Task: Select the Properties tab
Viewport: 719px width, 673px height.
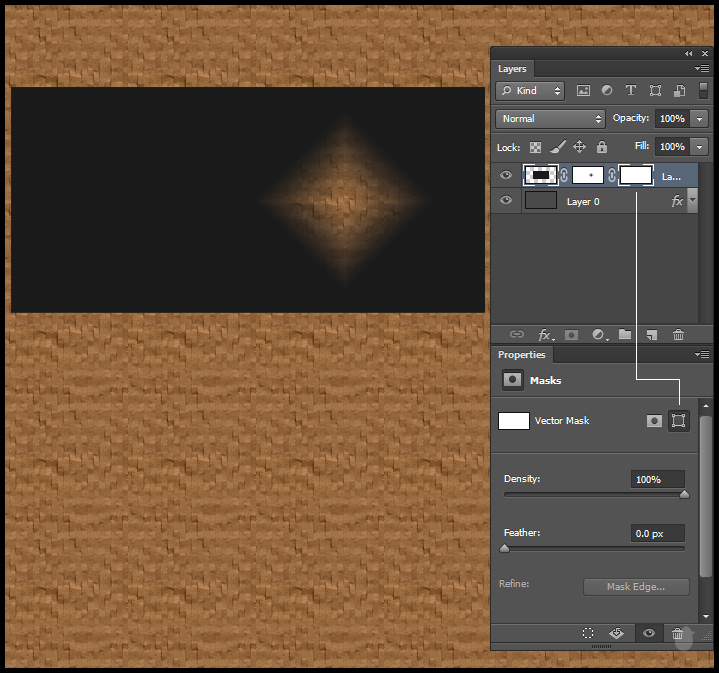Action: (x=522, y=355)
